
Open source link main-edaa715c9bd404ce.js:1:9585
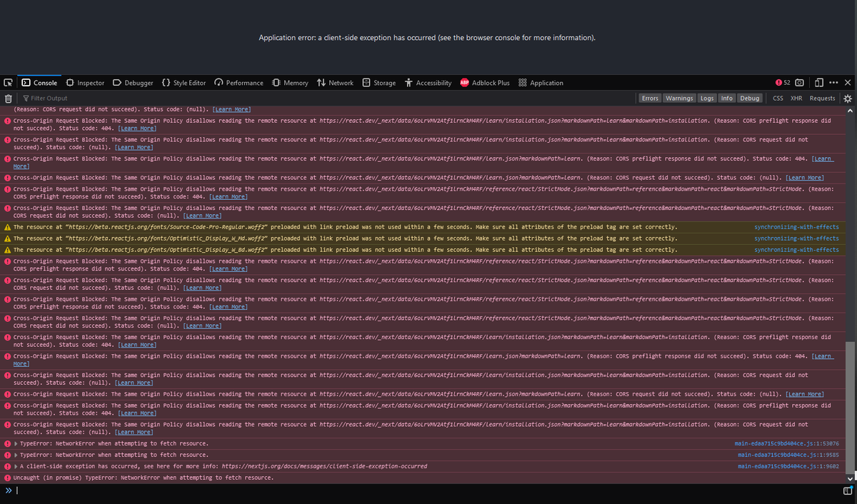coord(788,455)
